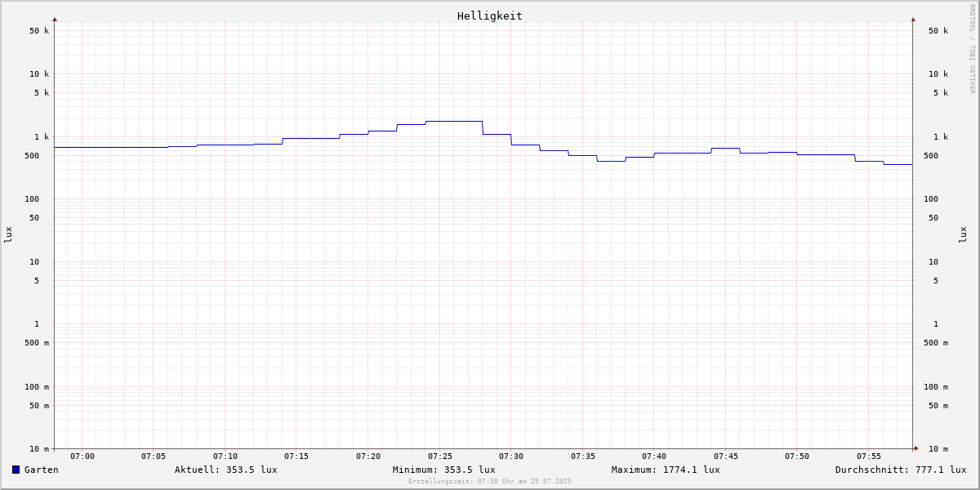Screen dimensions: 980x490
Task: Click the left vertical lux axis title
Action: click(8, 234)
